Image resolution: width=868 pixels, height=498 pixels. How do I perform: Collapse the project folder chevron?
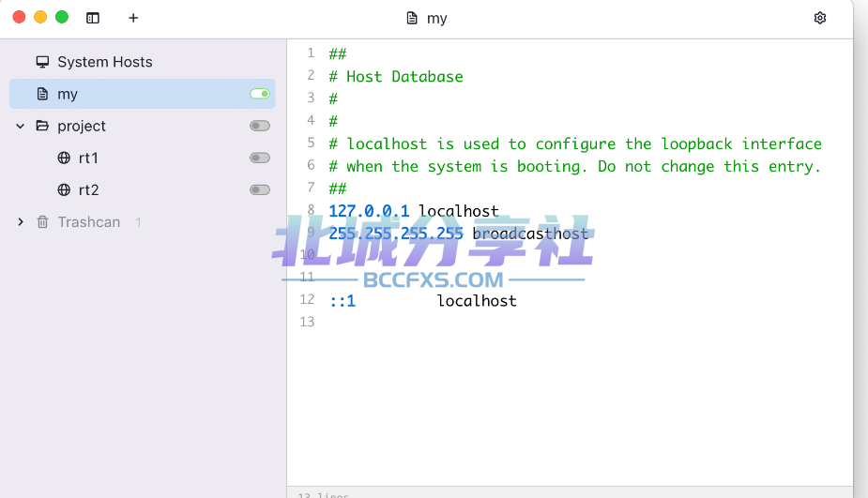click(x=21, y=127)
